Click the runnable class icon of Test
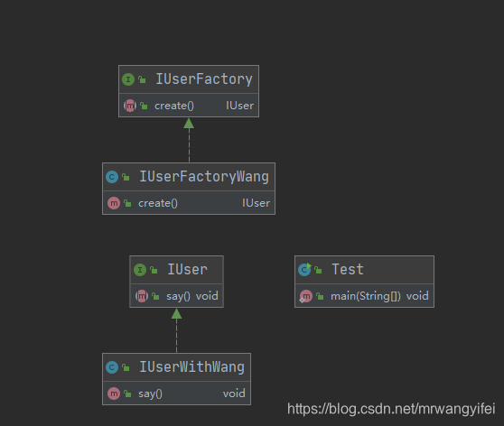The height and width of the screenshot is (426, 504). (x=304, y=270)
